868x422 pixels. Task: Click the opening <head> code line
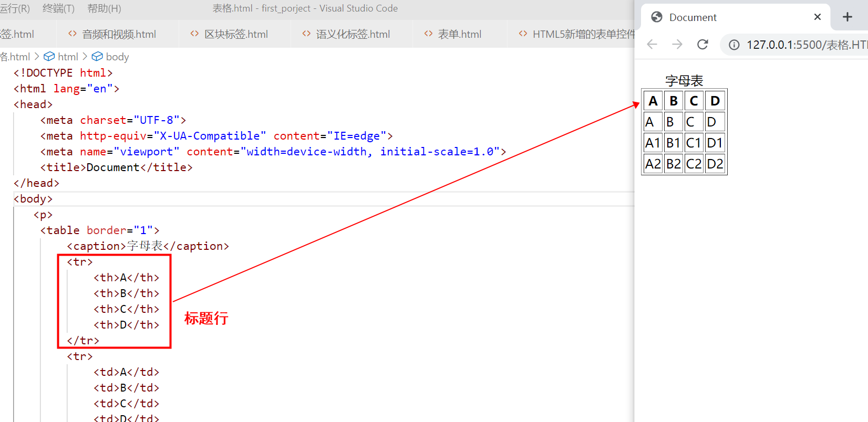coord(33,104)
